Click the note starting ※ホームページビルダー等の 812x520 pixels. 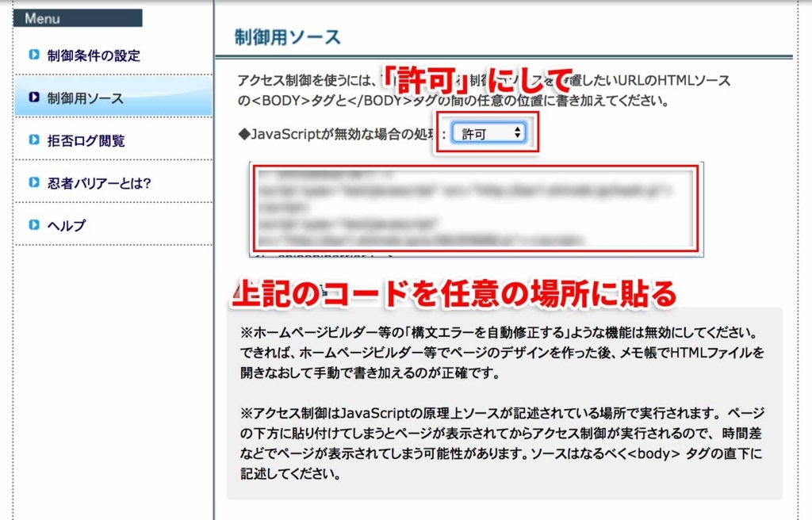pos(502,352)
